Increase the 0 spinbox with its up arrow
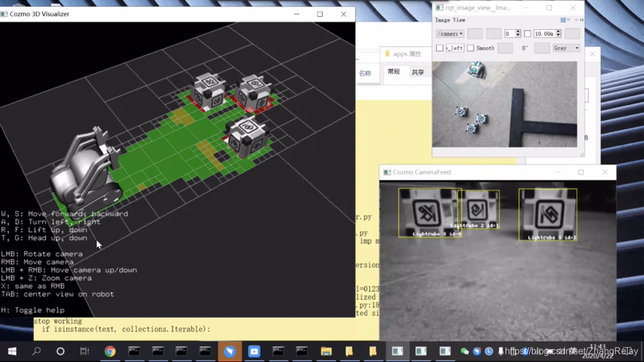 click(x=518, y=32)
